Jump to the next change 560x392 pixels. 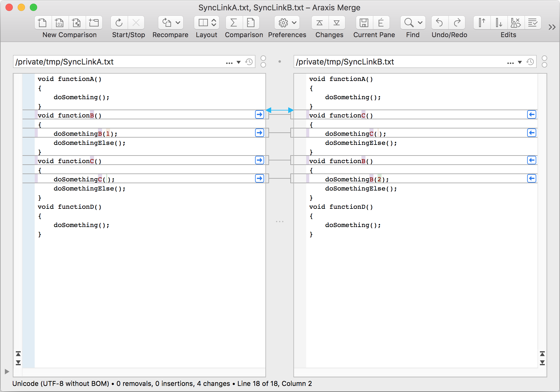click(x=337, y=23)
